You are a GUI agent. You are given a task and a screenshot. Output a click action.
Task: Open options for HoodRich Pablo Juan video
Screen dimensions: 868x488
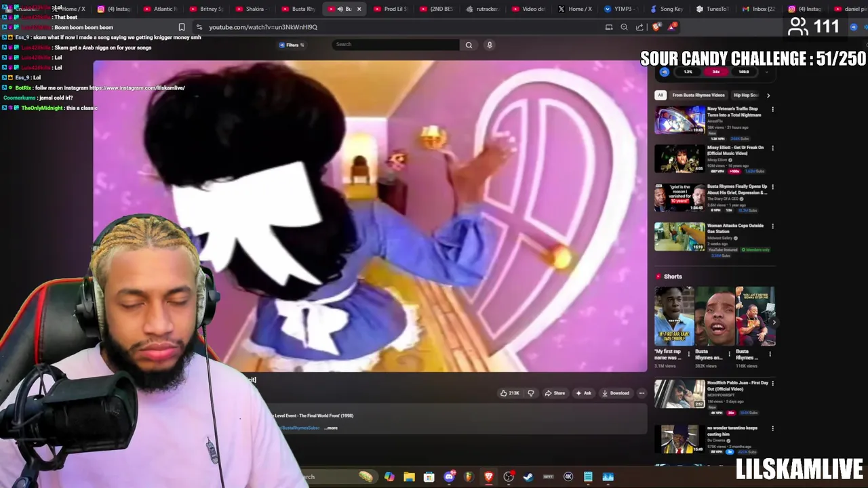[x=772, y=383]
